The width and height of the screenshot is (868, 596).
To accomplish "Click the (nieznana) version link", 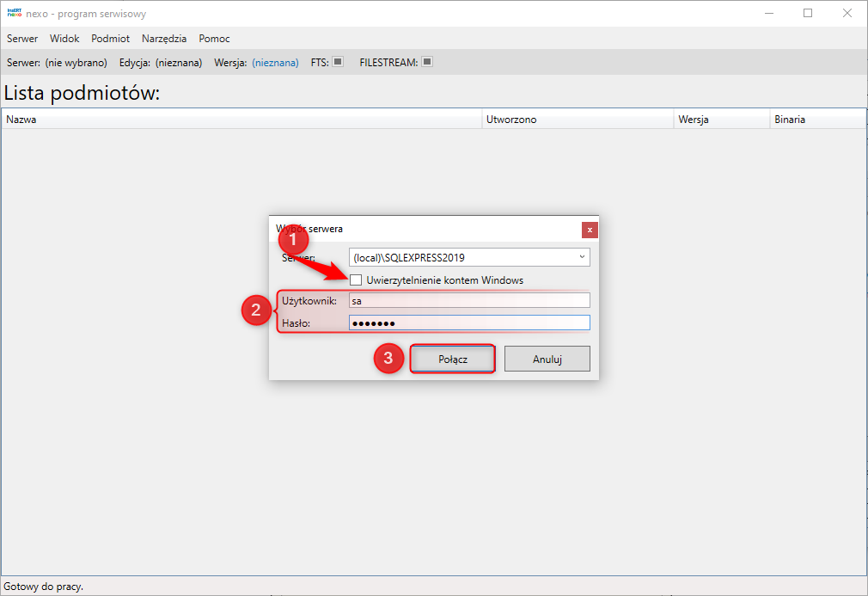I will click(275, 63).
